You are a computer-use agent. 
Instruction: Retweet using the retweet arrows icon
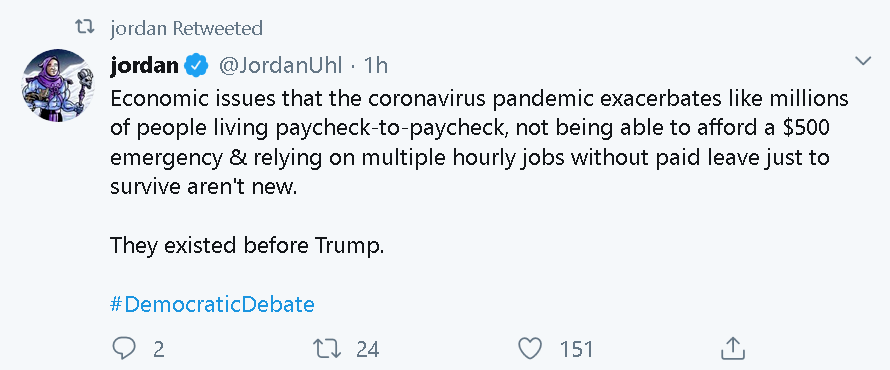328,348
